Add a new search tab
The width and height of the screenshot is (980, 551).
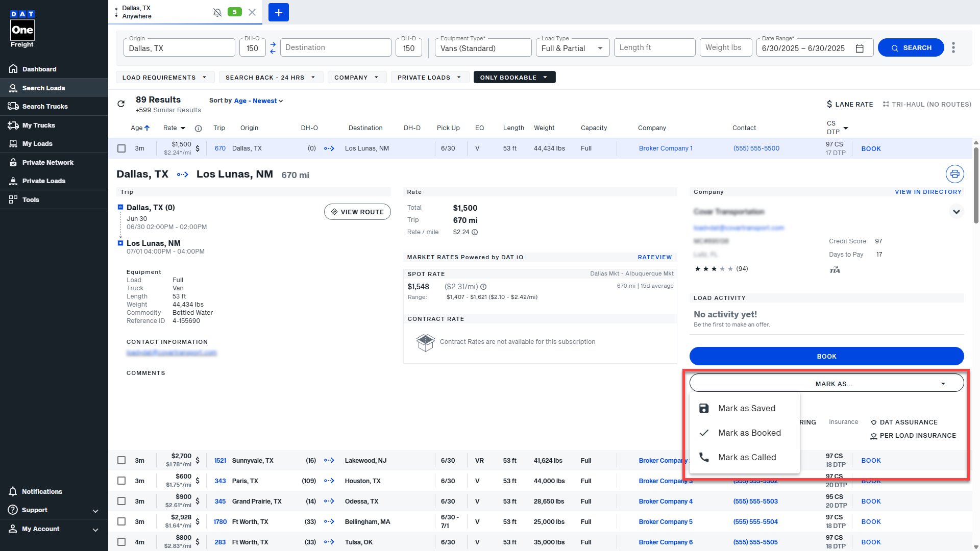coord(279,12)
